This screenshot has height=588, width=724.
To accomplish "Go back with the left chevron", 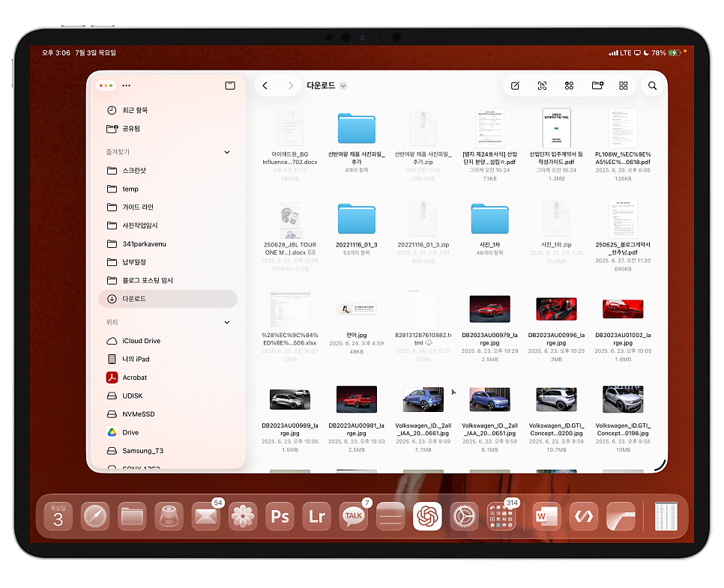I will click(x=265, y=85).
